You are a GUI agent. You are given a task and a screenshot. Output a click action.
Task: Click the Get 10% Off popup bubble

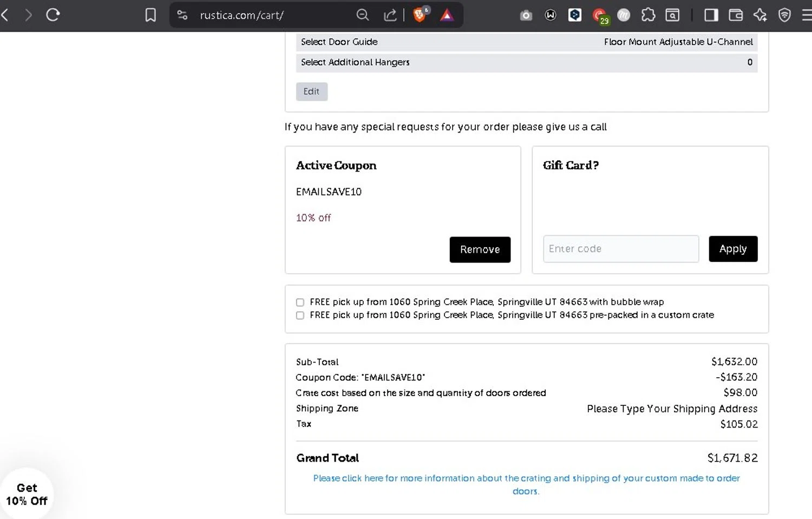(x=27, y=494)
